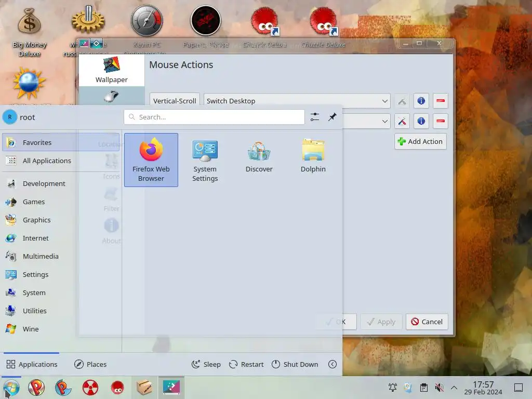Browse the Utilities category
The height and width of the screenshot is (399, 532).
(x=61, y=311)
